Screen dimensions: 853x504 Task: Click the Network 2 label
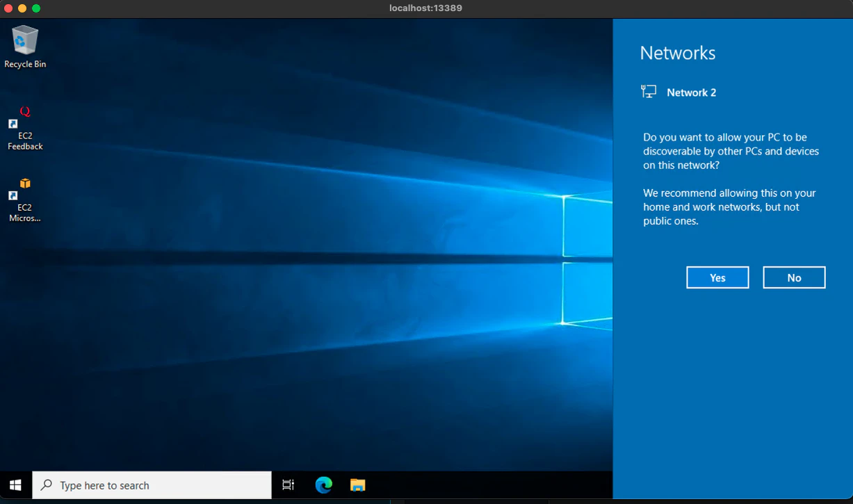pyautogui.click(x=691, y=92)
